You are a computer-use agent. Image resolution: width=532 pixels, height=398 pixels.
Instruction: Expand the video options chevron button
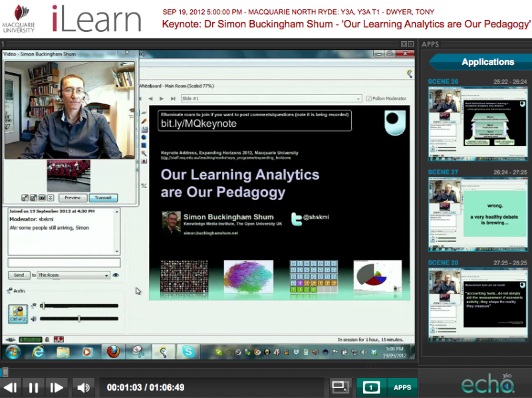(x=51, y=198)
